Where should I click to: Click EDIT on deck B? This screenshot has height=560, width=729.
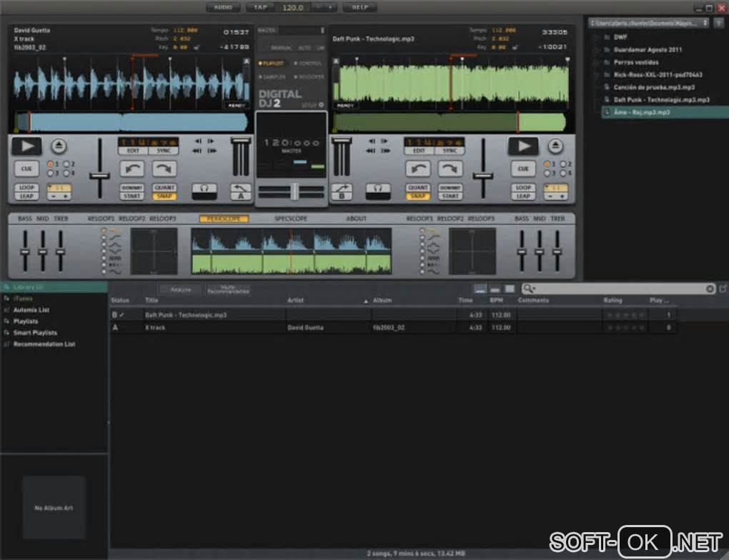pyautogui.click(x=418, y=151)
